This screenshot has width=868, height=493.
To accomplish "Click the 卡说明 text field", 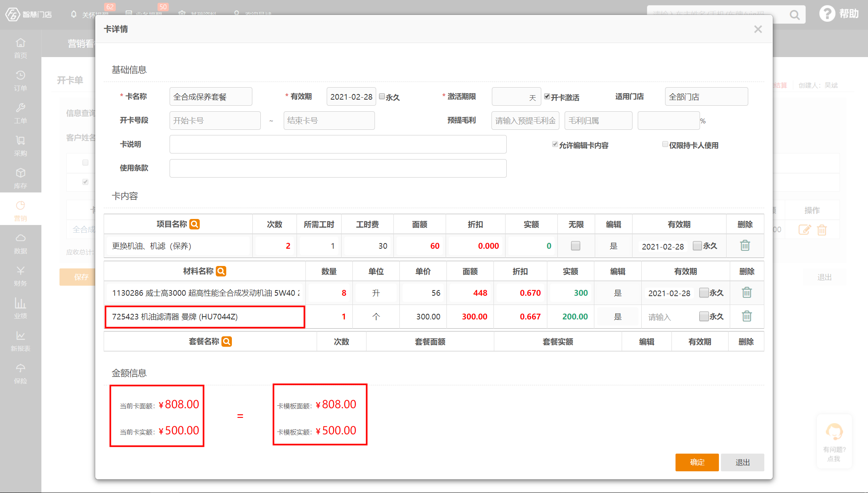I will (338, 144).
